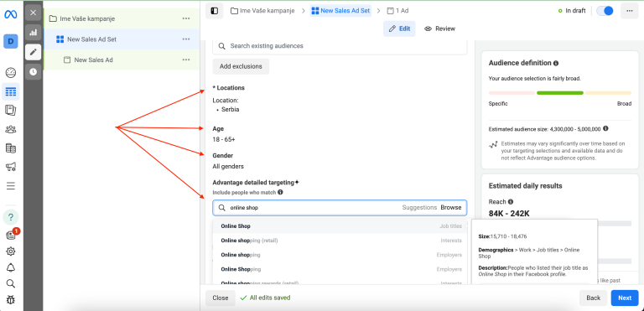Select Online Shop Job titles suggestion

(x=340, y=226)
